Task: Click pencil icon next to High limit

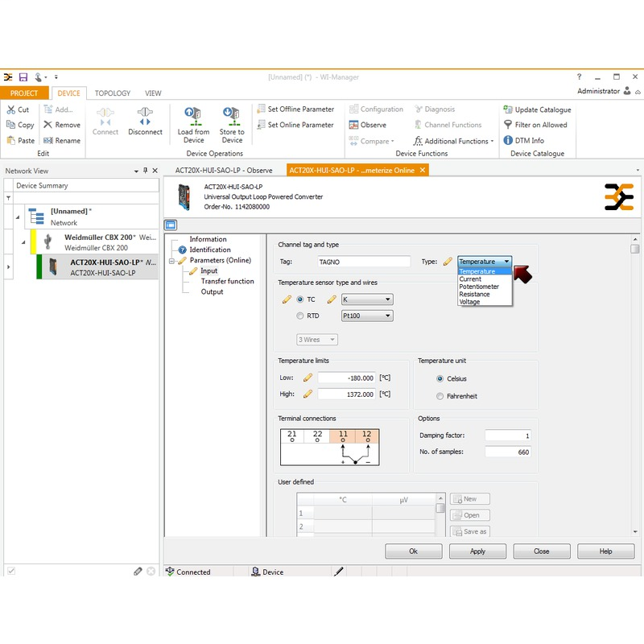Action: pyautogui.click(x=308, y=394)
